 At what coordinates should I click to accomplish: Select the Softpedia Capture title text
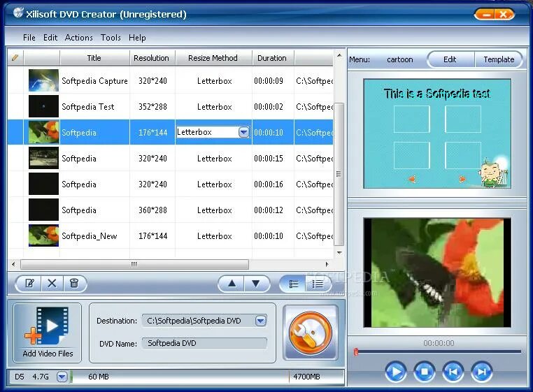tap(95, 81)
